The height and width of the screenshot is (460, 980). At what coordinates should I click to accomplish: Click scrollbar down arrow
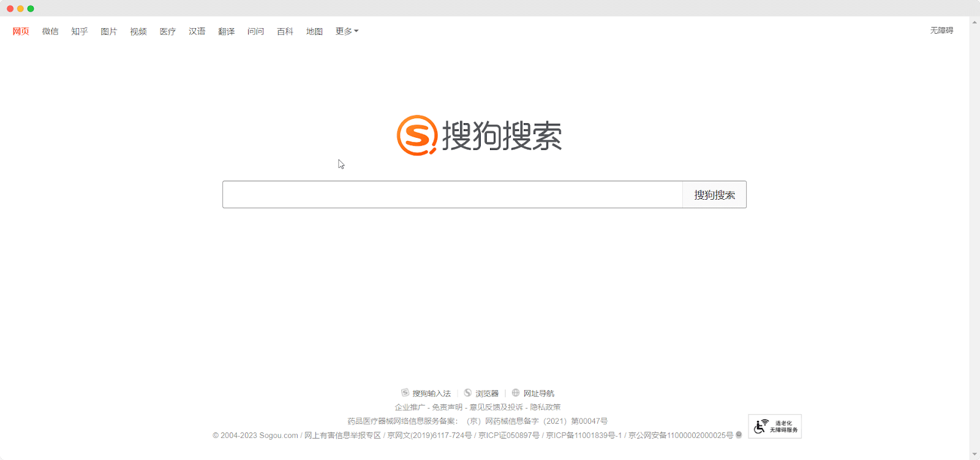click(x=974, y=454)
